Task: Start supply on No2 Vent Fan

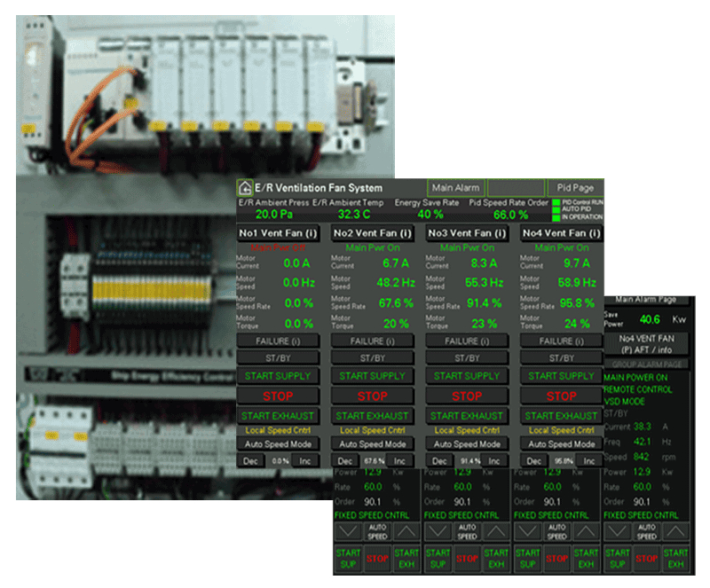Action: (x=373, y=376)
